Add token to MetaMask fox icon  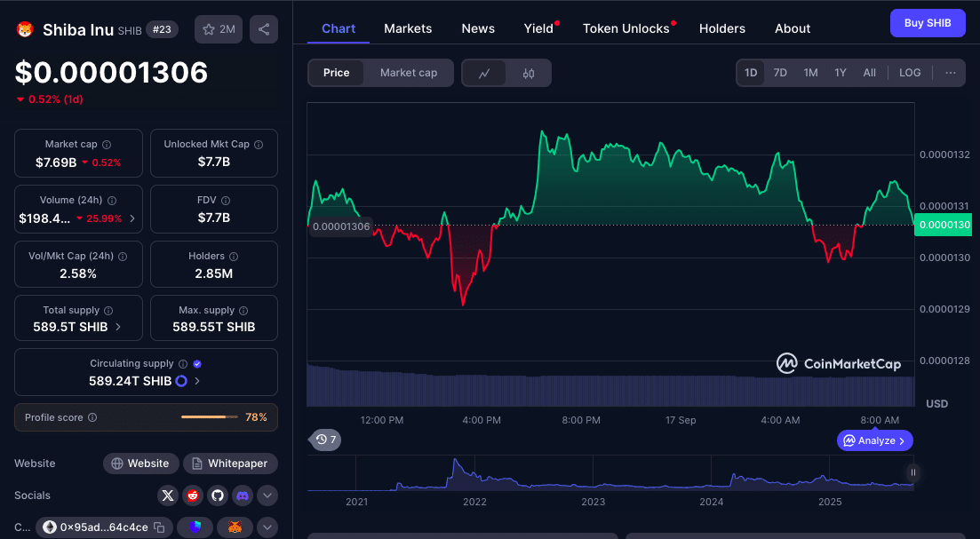click(x=235, y=527)
